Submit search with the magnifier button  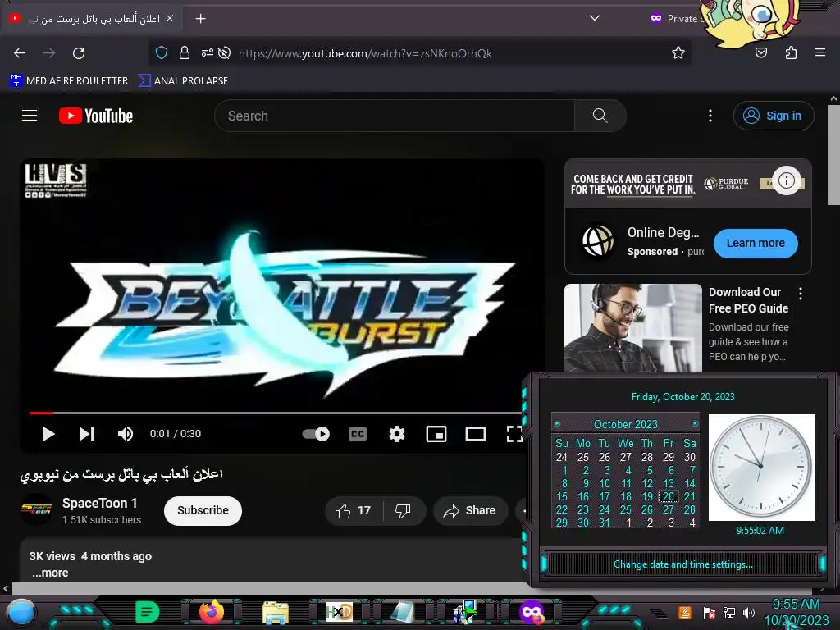(x=600, y=116)
